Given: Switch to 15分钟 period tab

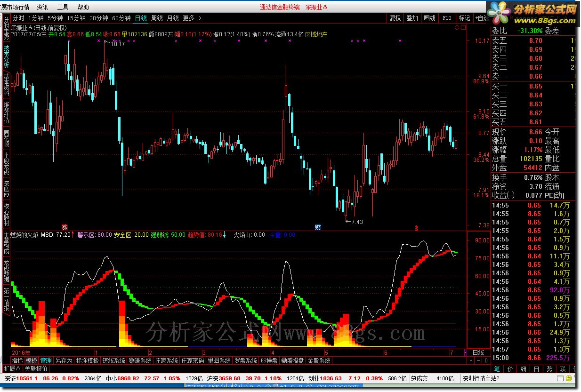Looking at the screenshot, I should click(76, 18).
